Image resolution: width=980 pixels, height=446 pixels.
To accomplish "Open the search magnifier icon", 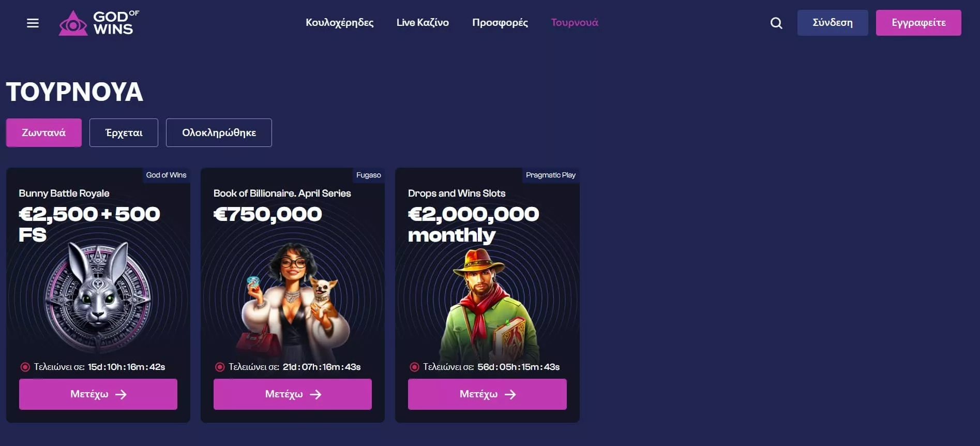I will (x=776, y=23).
